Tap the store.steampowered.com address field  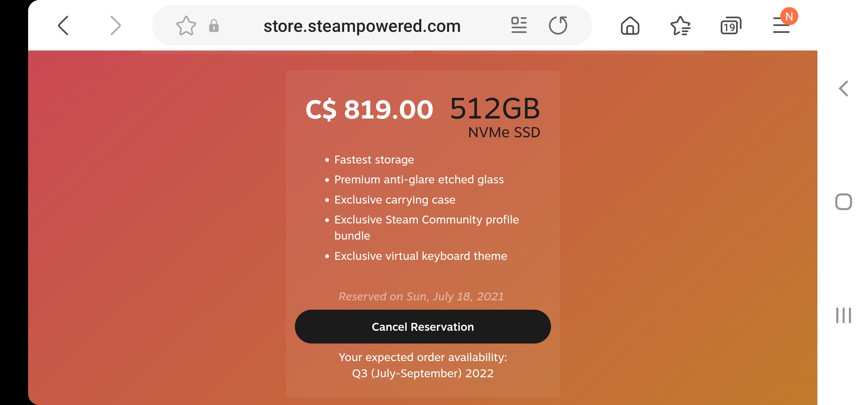[362, 26]
